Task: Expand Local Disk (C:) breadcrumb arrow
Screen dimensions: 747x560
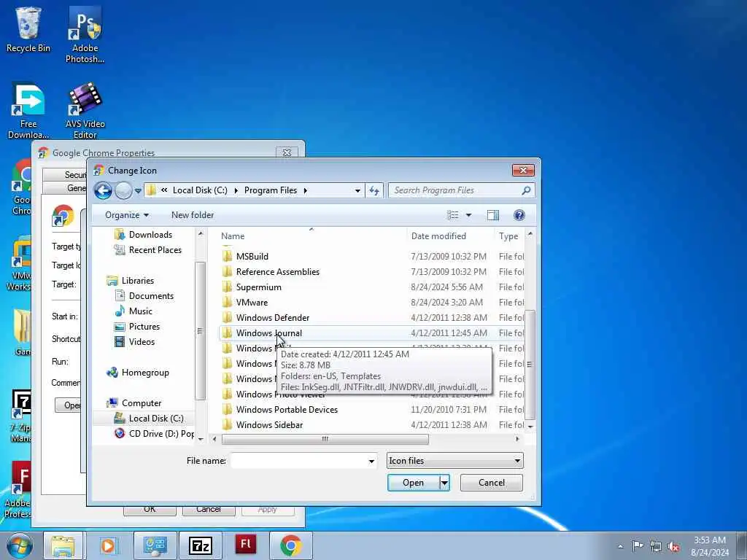Action: click(x=236, y=190)
